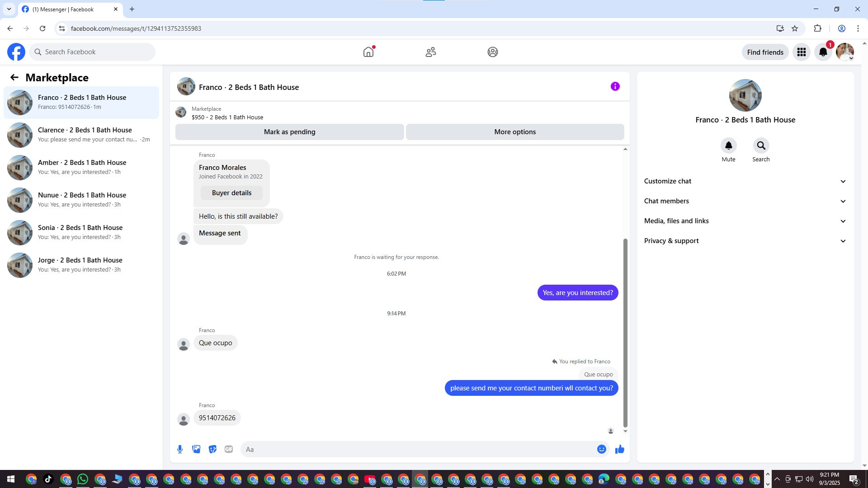The width and height of the screenshot is (868, 488).
Task: Open a new browser tab
Action: point(132,9)
